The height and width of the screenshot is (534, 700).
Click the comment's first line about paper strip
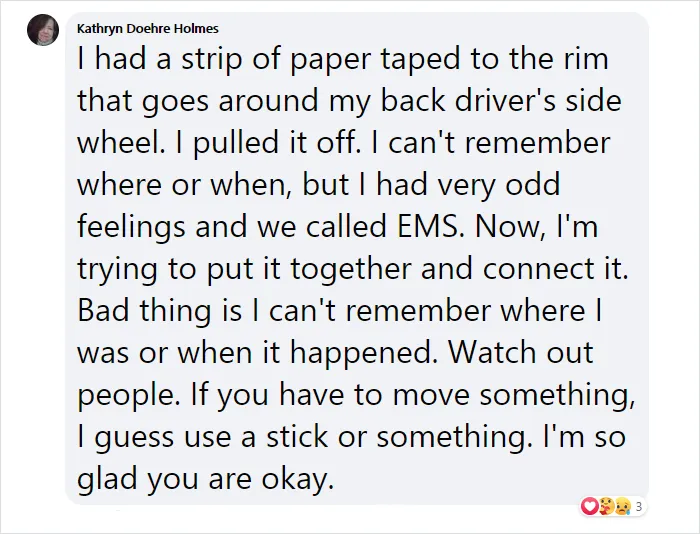pyautogui.click(x=343, y=59)
